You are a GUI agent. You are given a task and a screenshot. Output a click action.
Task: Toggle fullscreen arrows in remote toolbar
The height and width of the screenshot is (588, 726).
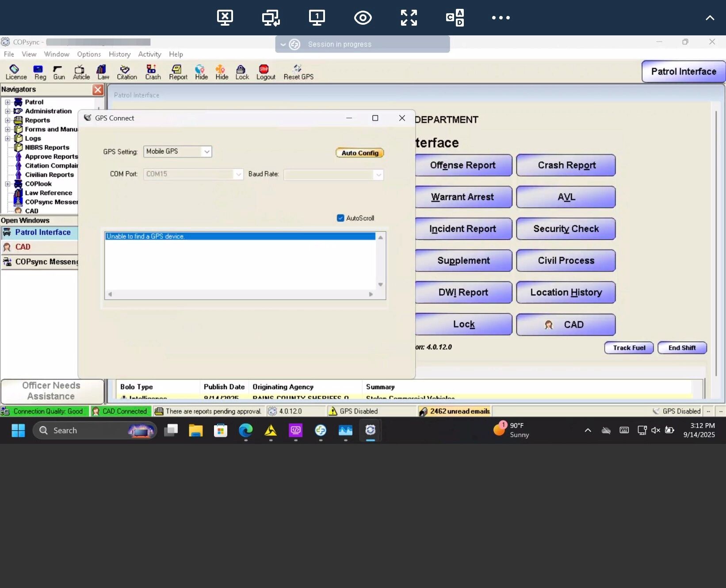[409, 18]
